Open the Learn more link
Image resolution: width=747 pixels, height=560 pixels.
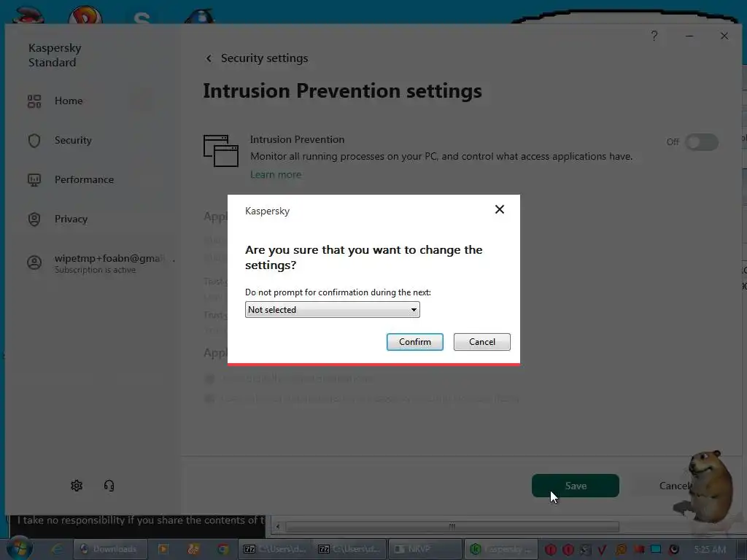tap(276, 174)
